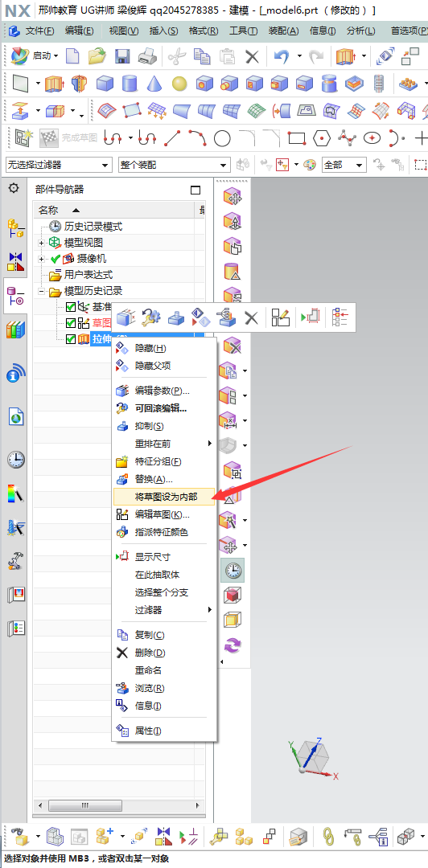Open the 分析(L) menu
428x868 pixels.
(x=360, y=31)
